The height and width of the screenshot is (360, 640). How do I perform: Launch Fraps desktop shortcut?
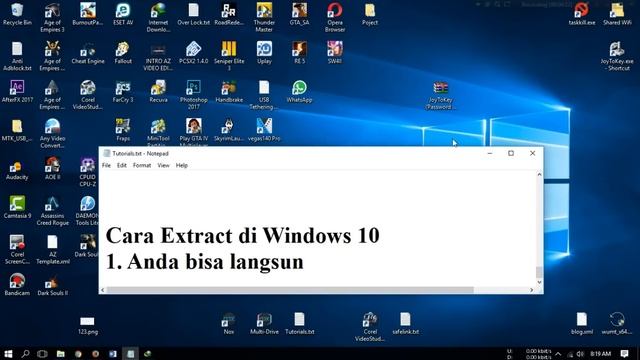tap(123, 130)
